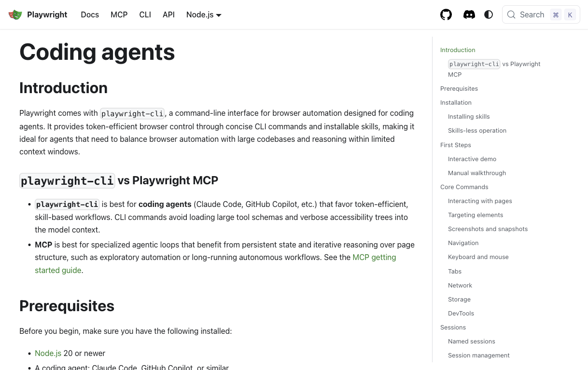Open the Node.js prerequisites link

(48, 353)
